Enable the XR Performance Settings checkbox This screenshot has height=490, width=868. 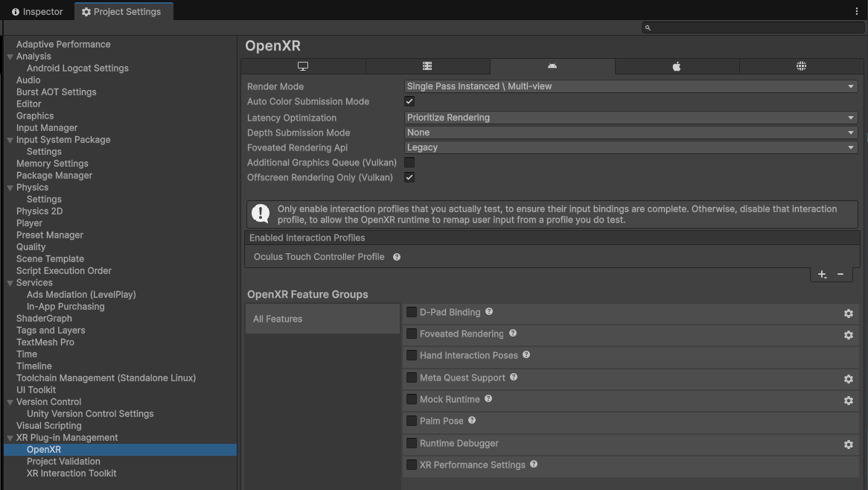pos(412,465)
